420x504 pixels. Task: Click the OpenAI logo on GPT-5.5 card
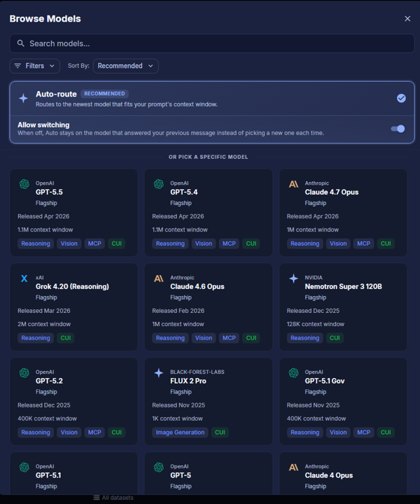click(x=24, y=184)
